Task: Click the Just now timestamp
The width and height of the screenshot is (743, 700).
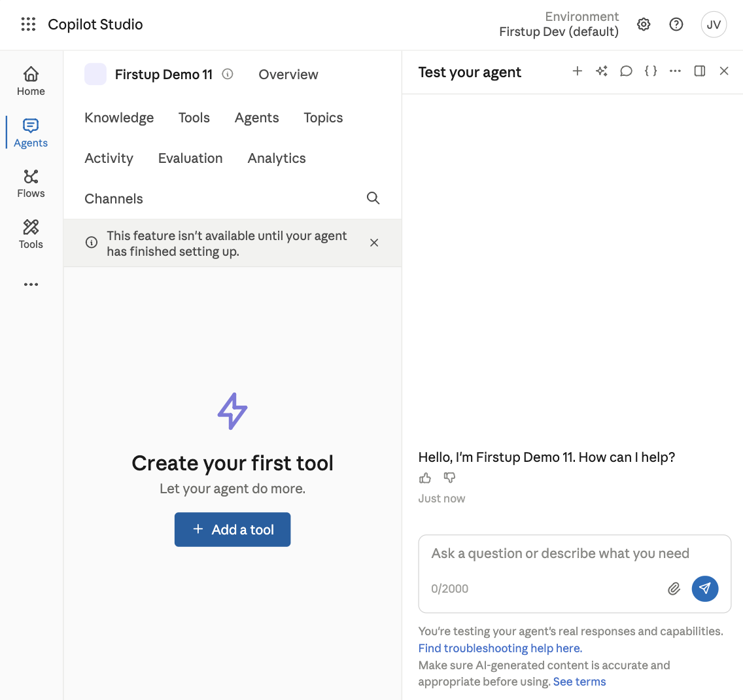Action: tap(441, 499)
